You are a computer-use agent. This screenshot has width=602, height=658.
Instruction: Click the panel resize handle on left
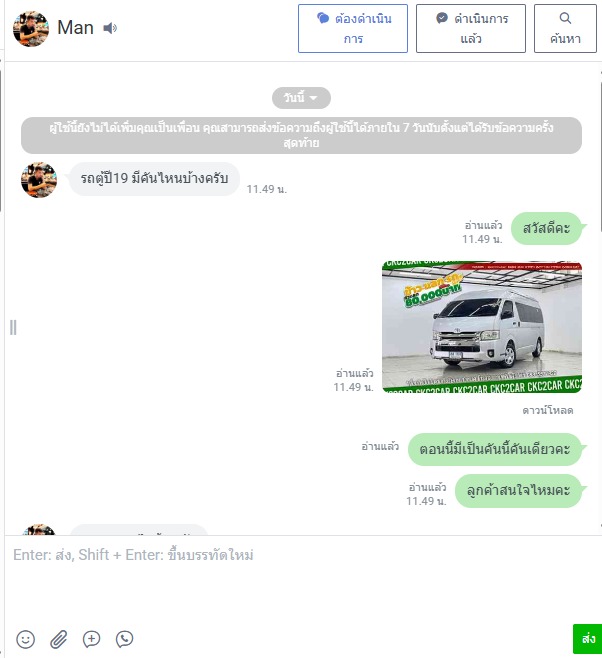click(x=13, y=327)
